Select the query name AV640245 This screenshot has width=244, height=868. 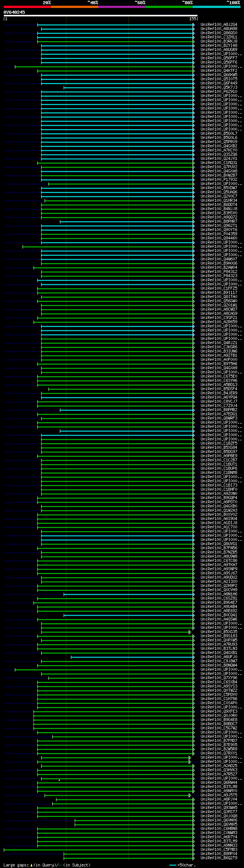[x=14, y=12]
